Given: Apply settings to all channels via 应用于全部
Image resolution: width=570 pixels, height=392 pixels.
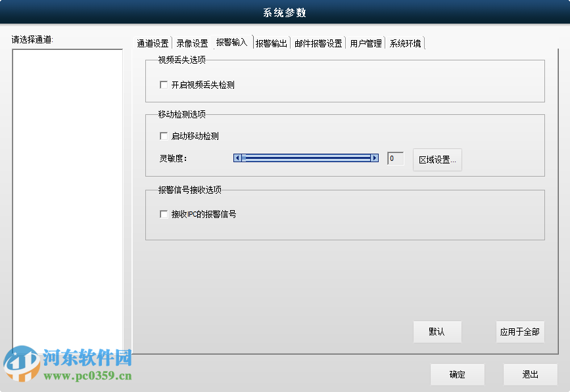Looking at the screenshot, I should tap(519, 332).
